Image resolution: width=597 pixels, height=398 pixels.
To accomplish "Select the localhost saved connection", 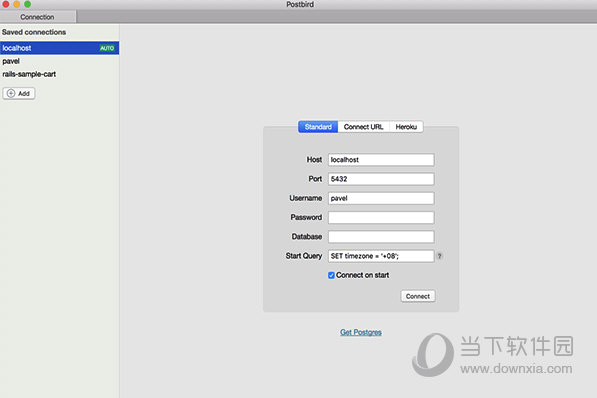I will 59,48.
